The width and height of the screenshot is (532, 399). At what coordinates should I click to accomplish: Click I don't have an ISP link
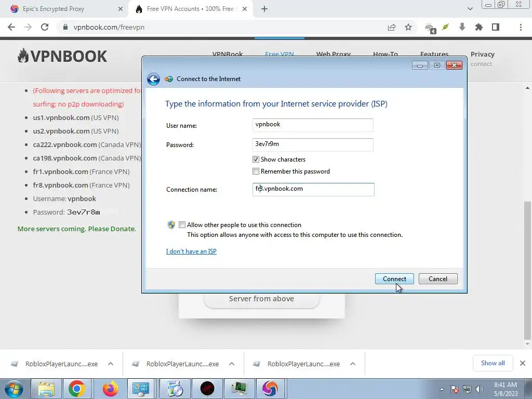click(x=191, y=251)
